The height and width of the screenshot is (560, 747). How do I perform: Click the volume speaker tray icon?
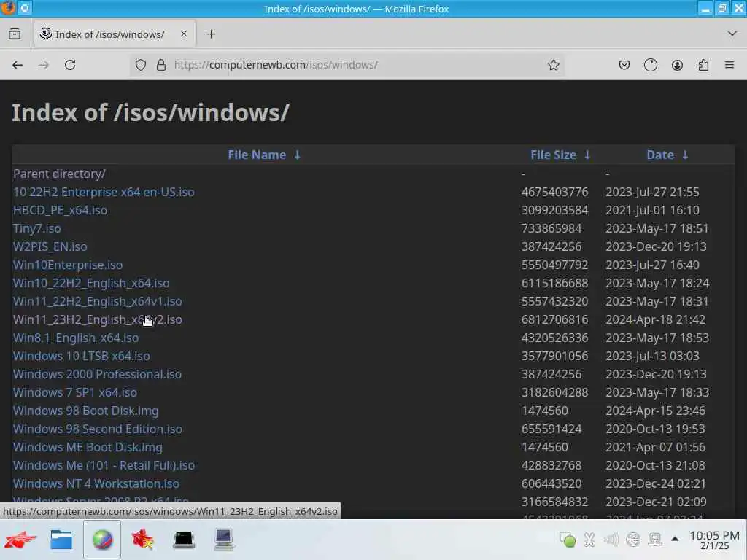pyautogui.click(x=611, y=539)
